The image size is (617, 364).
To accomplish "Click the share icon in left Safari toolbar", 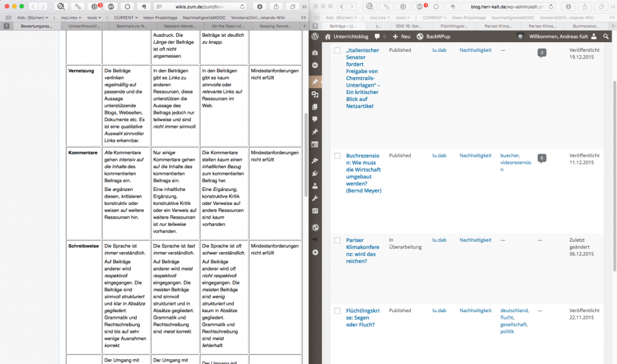I will tap(276, 7).
